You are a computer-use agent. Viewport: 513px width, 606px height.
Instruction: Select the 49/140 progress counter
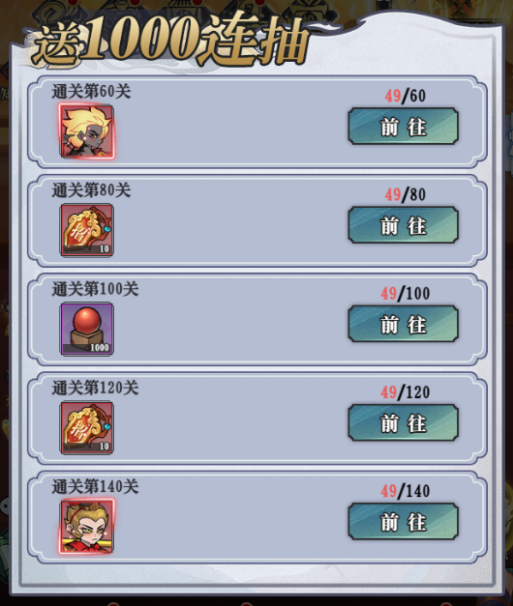405,491
